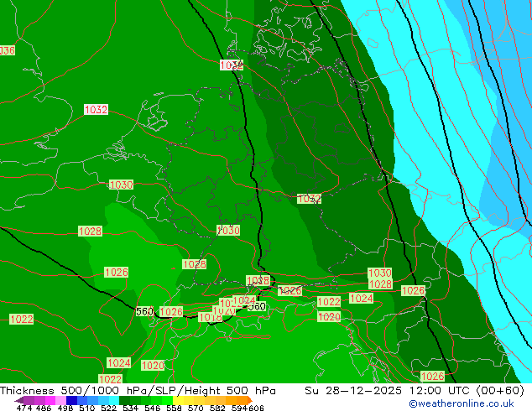Click the "560" height label left of 1026
Viewport: 532px width, 411px height.
[x=144, y=311]
